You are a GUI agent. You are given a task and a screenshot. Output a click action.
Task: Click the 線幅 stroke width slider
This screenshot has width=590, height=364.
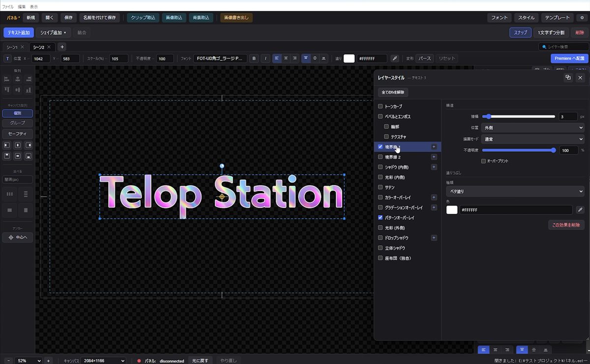pyautogui.click(x=519, y=116)
